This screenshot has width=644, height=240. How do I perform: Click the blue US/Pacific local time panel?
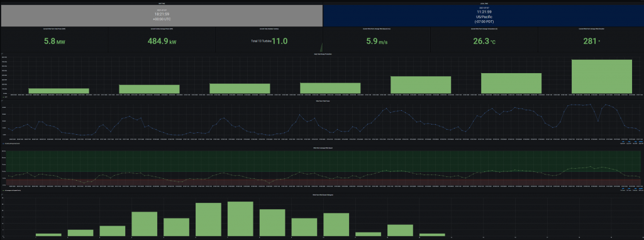tap(484, 16)
